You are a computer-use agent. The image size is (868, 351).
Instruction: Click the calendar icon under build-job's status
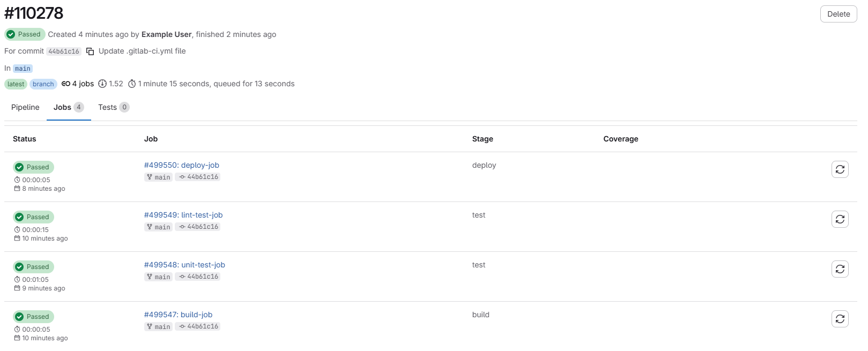pyautogui.click(x=17, y=338)
